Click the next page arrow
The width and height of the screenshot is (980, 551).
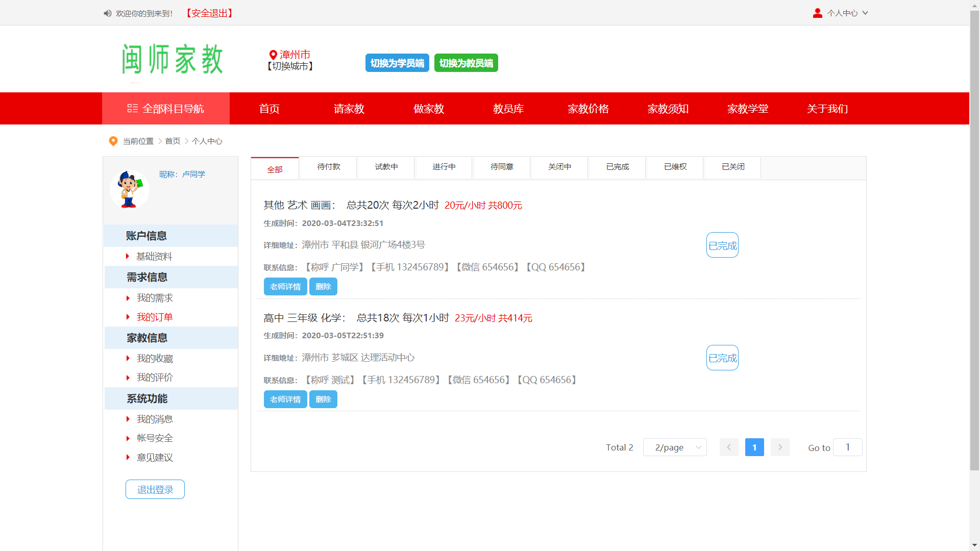tap(779, 447)
